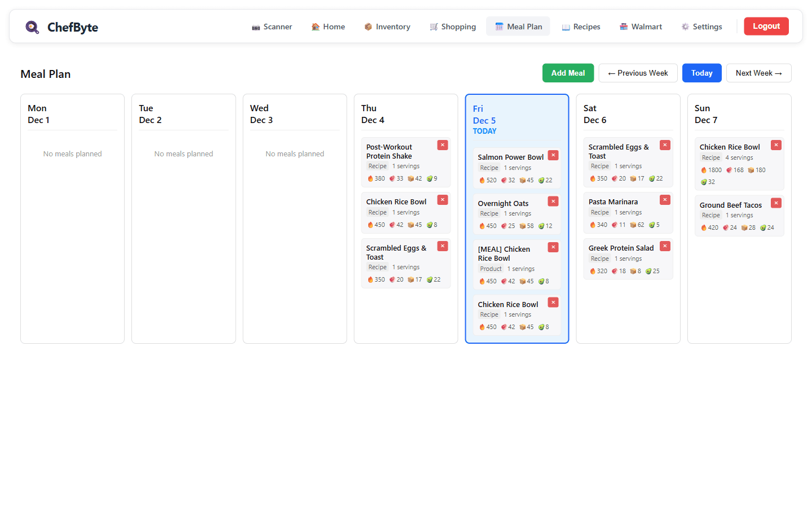Select the Home house icon
812x508 pixels.
click(315, 27)
